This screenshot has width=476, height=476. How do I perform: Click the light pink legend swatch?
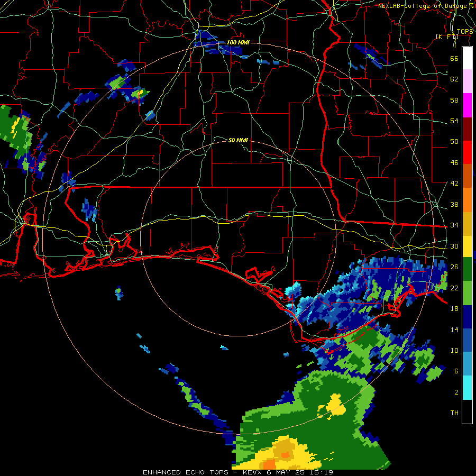coord(467,81)
